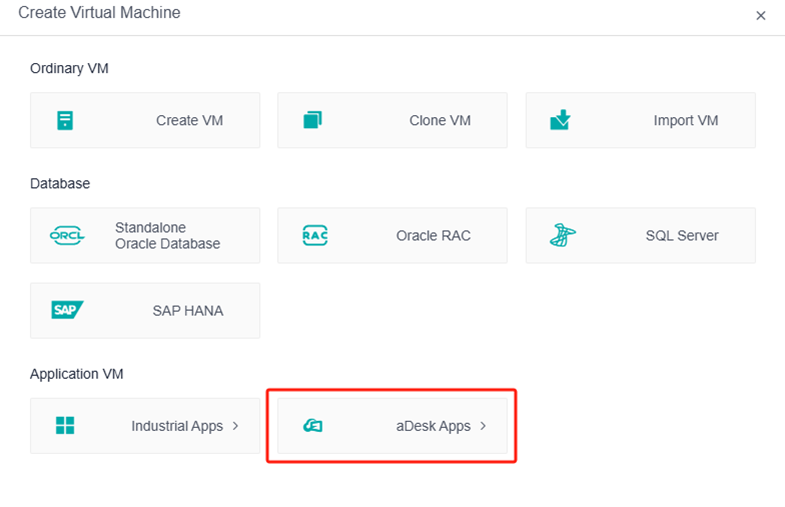Screen dimensions: 785x507
Task: Pick the SAP HANA text label
Action: click(x=188, y=310)
